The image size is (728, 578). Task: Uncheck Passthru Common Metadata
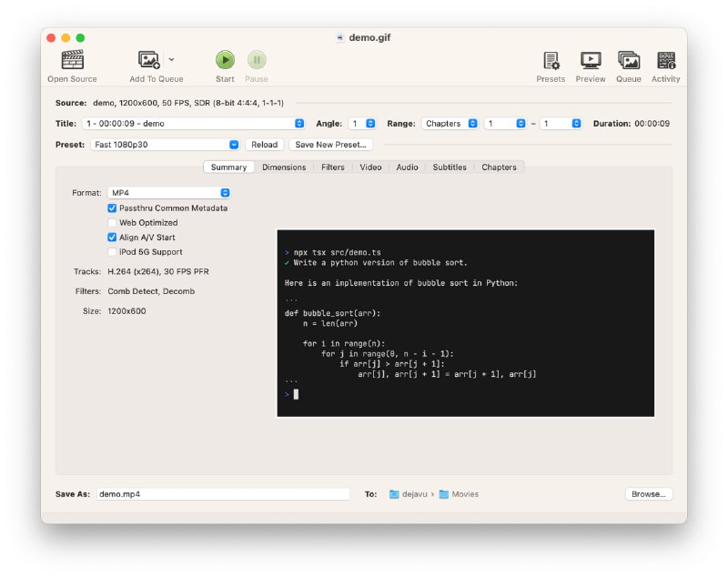click(112, 208)
